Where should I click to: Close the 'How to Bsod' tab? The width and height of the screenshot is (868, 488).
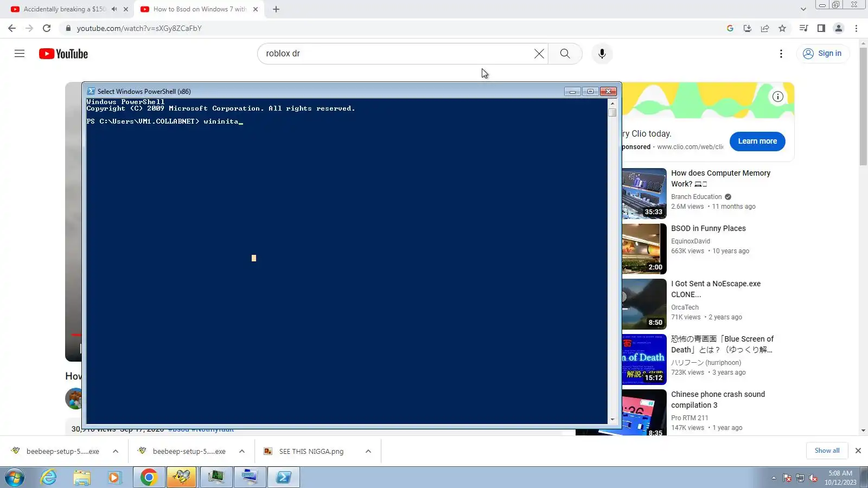[256, 9]
